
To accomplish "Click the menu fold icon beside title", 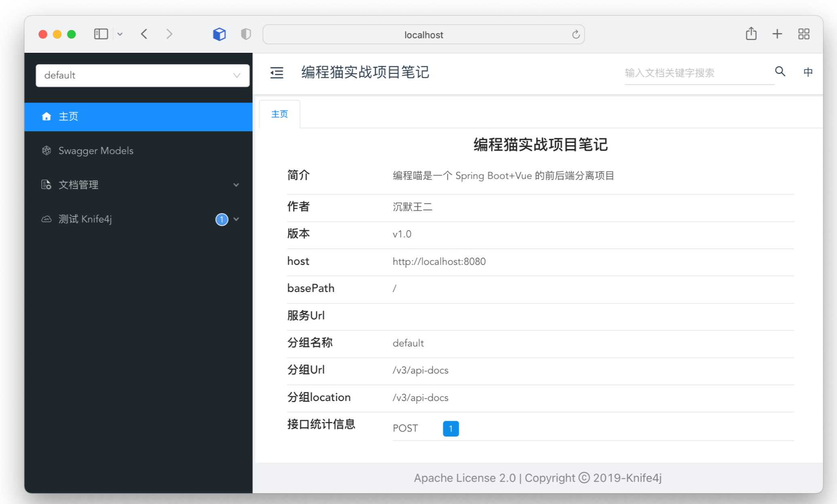I will click(x=277, y=73).
